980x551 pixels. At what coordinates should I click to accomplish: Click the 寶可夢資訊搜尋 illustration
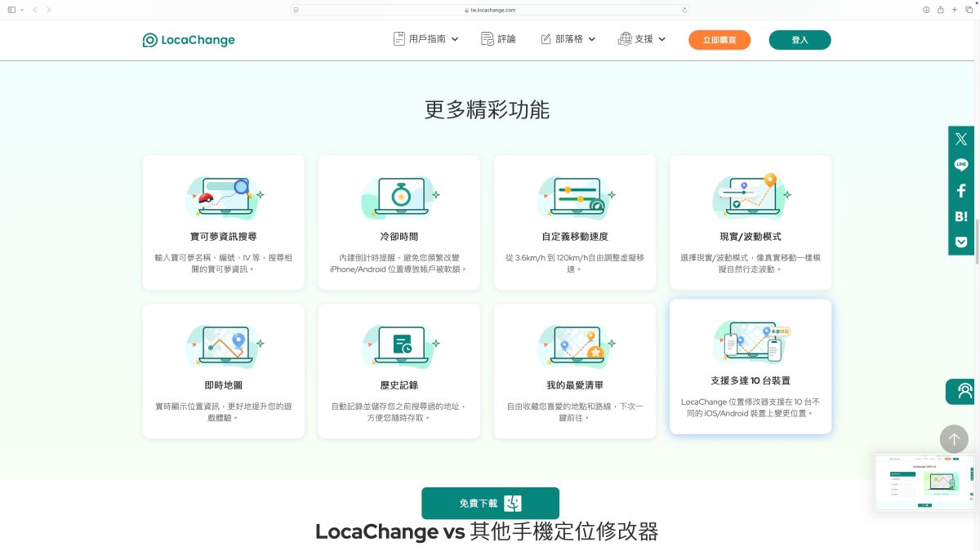click(224, 197)
